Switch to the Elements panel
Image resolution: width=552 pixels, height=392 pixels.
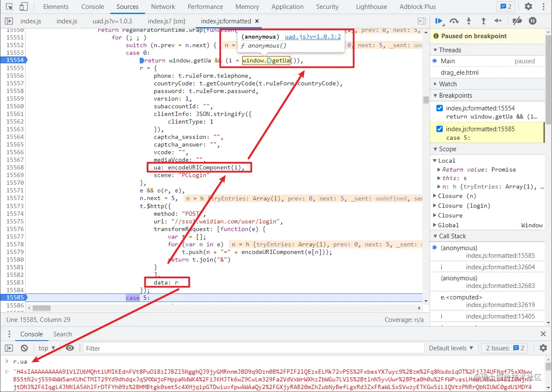pos(56,7)
